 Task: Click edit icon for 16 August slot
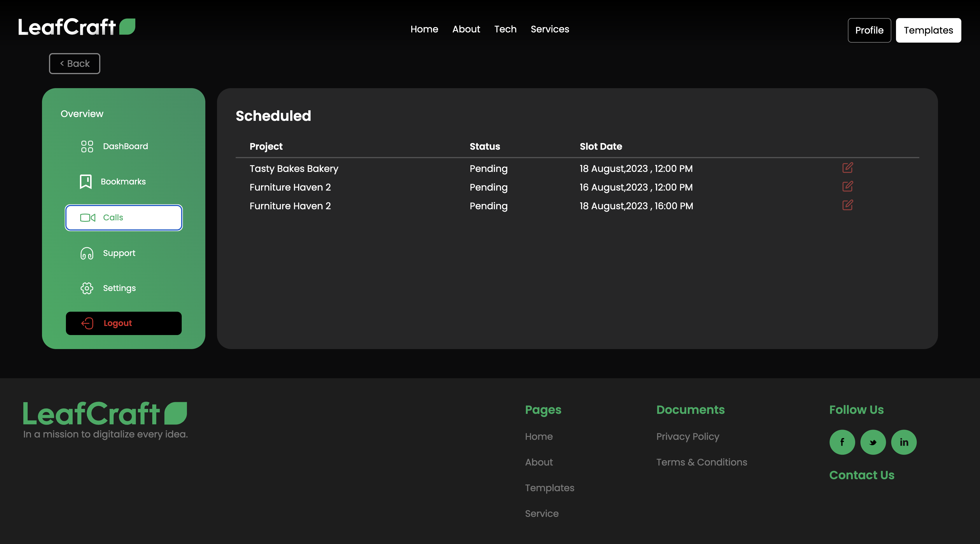pyautogui.click(x=847, y=186)
